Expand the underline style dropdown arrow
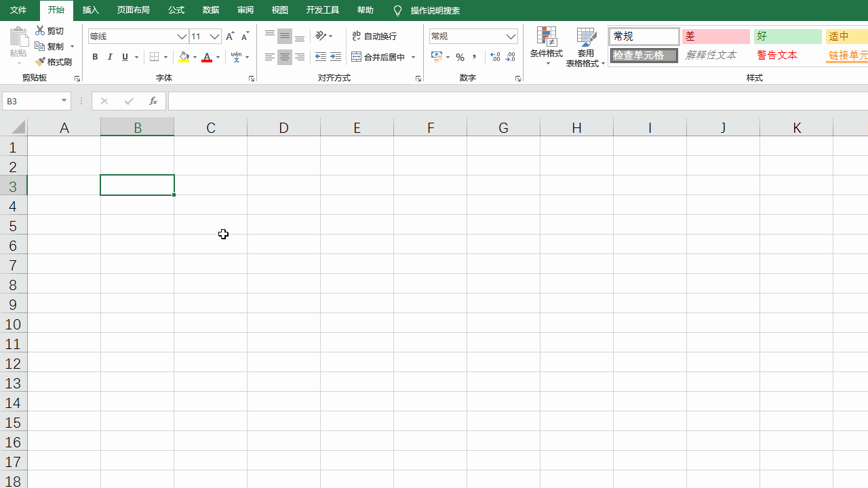The height and width of the screenshot is (488, 868). pos(136,58)
